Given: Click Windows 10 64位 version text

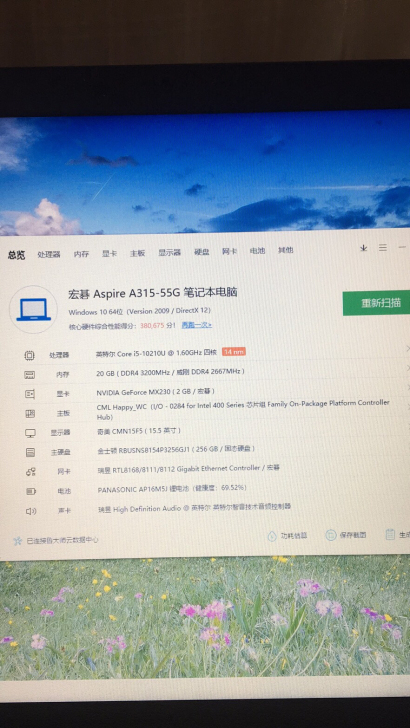Looking at the screenshot, I should tap(140, 311).
